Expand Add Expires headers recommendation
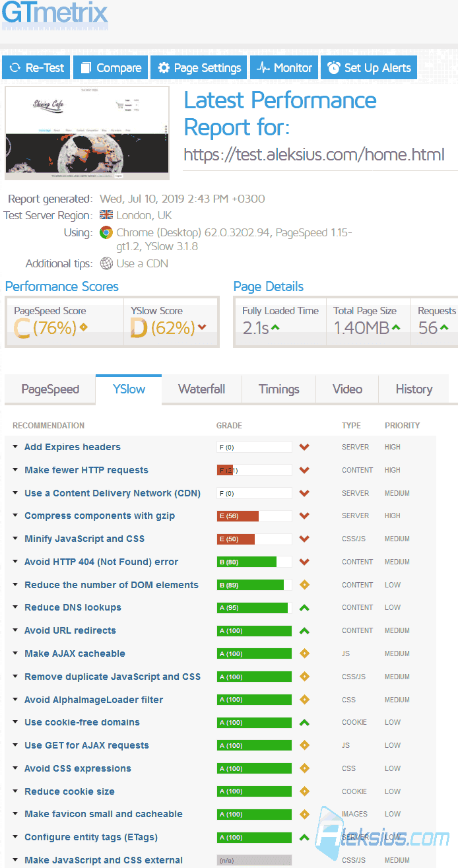Viewport: 458px width, 868px height. click(x=72, y=447)
